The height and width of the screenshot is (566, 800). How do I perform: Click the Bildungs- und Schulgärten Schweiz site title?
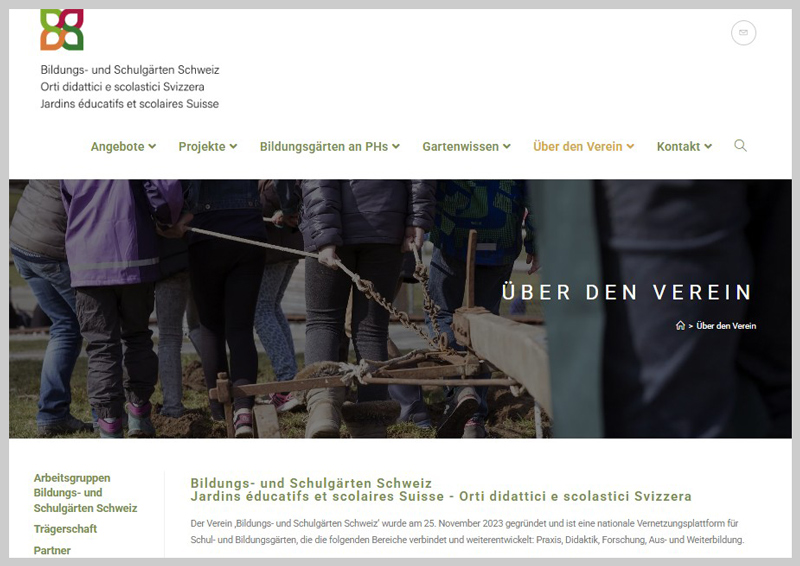tap(129, 70)
